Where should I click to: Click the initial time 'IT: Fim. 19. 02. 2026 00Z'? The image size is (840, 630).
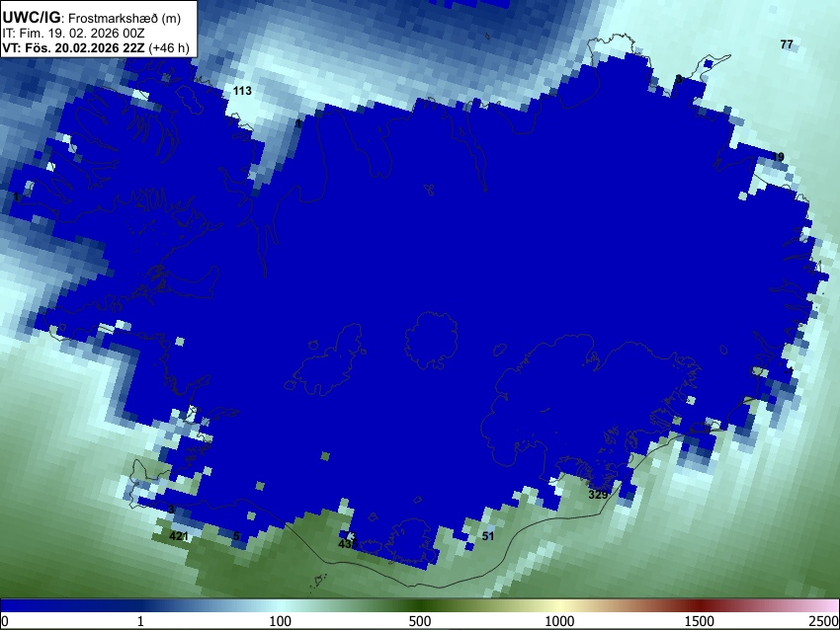point(73,34)
